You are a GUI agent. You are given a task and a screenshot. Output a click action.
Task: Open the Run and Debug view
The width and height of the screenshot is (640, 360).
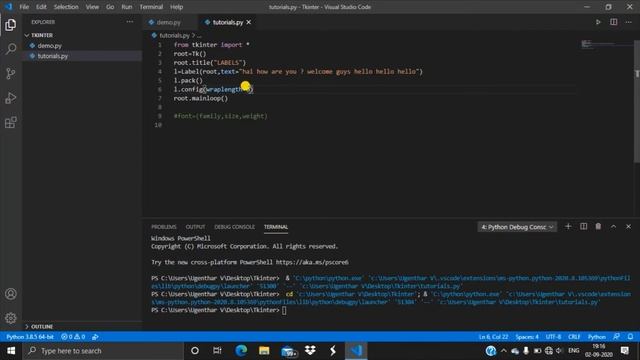(11, 98)
